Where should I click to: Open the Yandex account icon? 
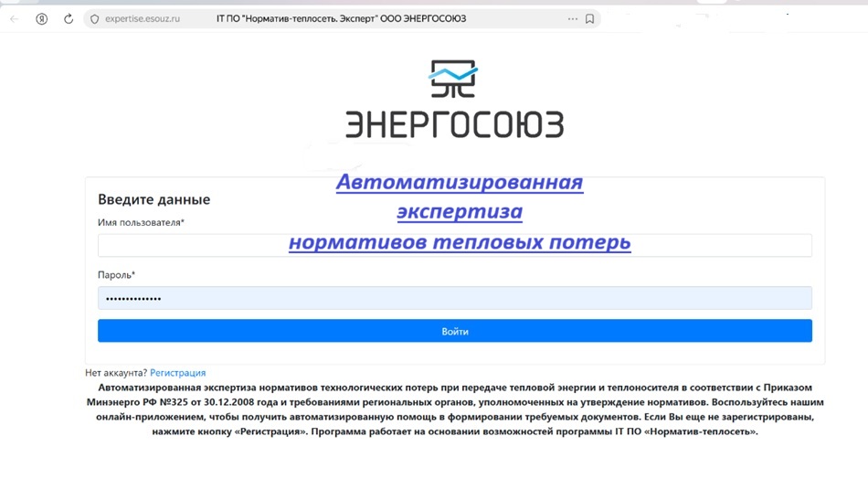point(41,19)
